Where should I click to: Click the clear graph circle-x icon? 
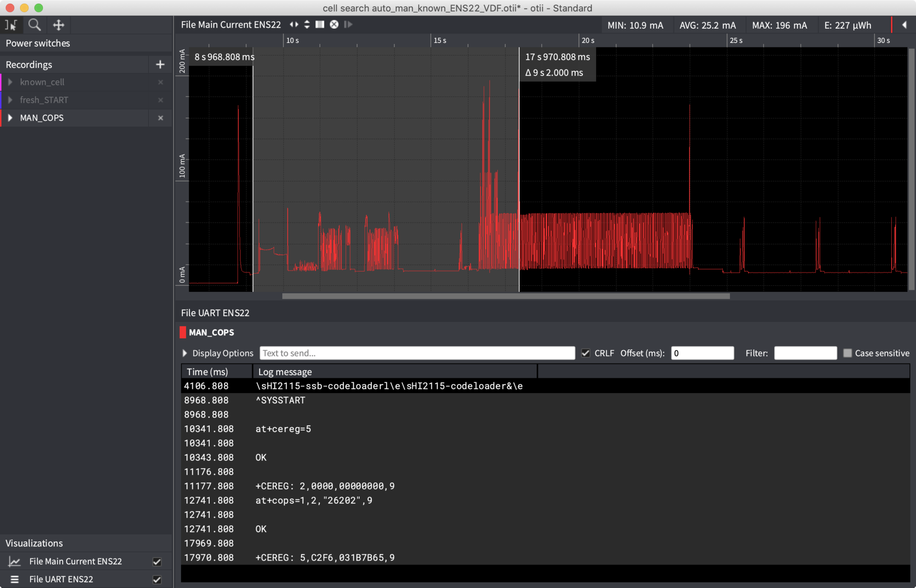click(334, 24)
